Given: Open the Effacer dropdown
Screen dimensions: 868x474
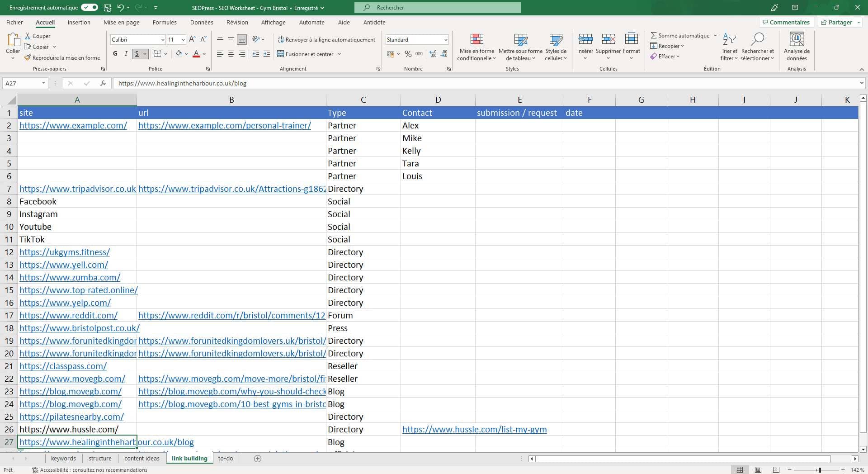Looking at the screenshot, I should [665, 57].
